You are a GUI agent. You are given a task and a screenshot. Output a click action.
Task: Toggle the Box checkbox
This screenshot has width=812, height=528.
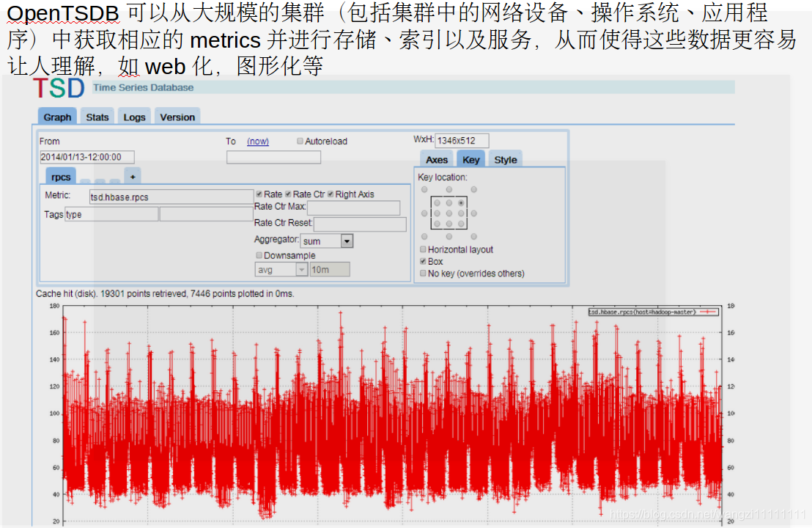(x=423, y=261)
